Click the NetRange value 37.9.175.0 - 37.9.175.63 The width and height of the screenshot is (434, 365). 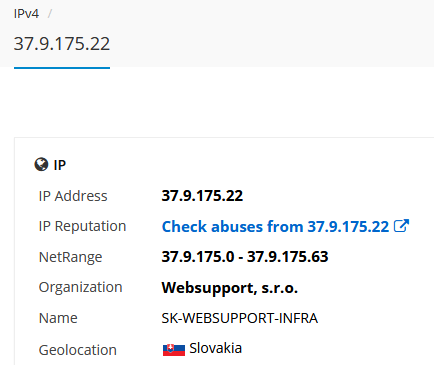(x=245, y=257)
